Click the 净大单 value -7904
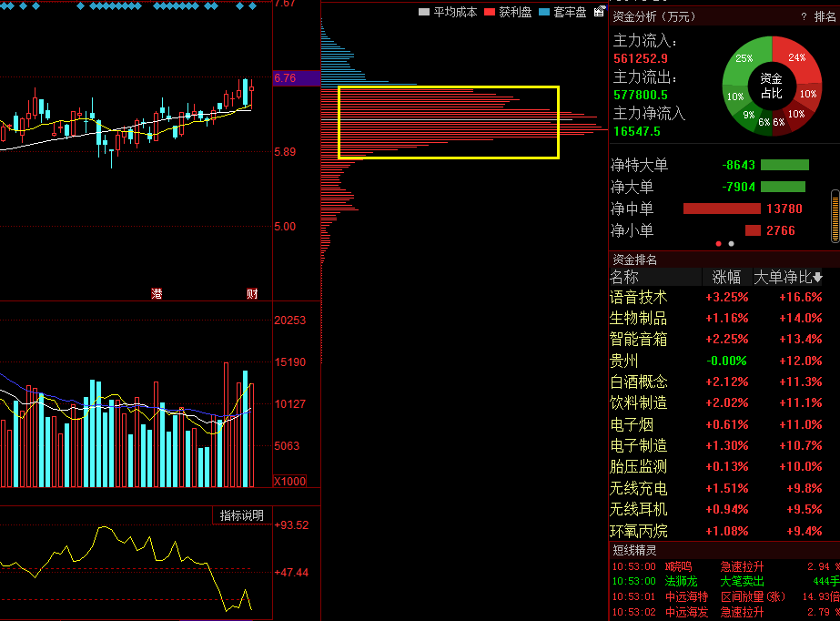The width and height of the screenshot is (840, 621). pos(738,187)
